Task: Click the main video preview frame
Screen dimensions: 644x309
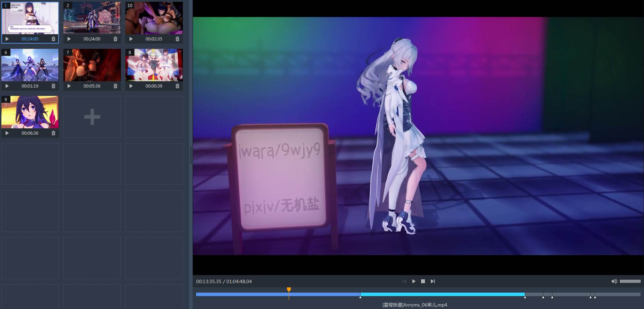Action: [x=418, y=136]
